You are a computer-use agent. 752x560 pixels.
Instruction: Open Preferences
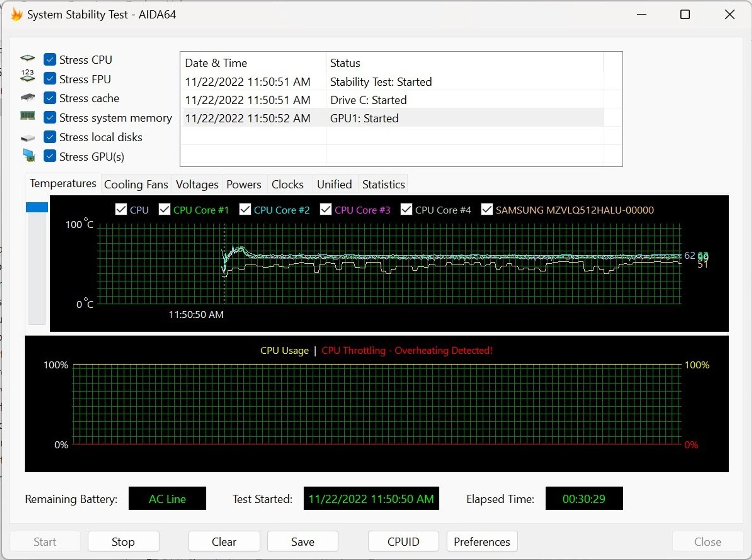pos(482,542)
